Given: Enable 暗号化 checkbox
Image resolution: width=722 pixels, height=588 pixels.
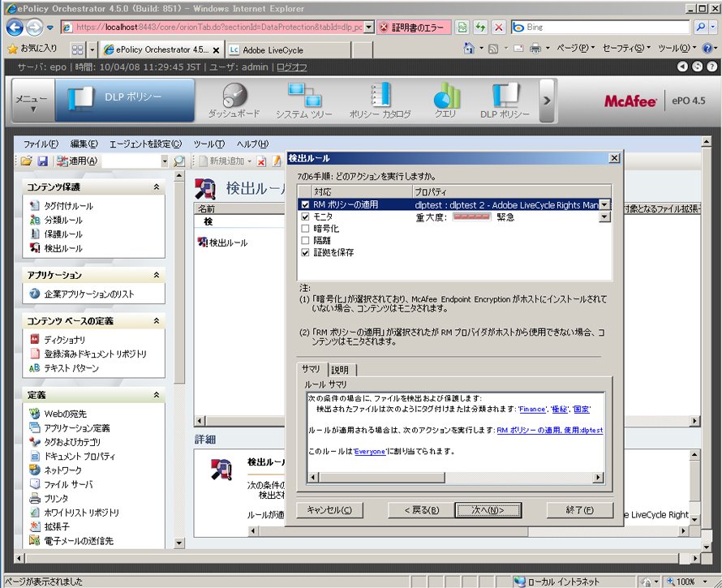Looking at the screenshot, I should coord(305,229).
